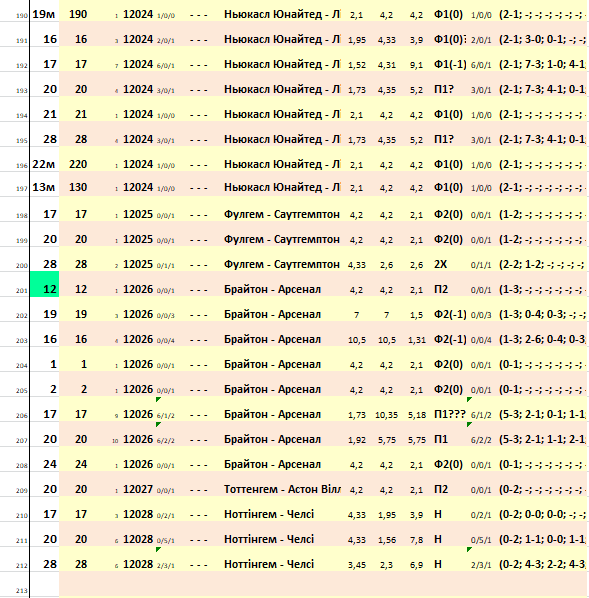Select odds 4,33 in row 200
Screen dimensions: 589x598
click(357, 265)
